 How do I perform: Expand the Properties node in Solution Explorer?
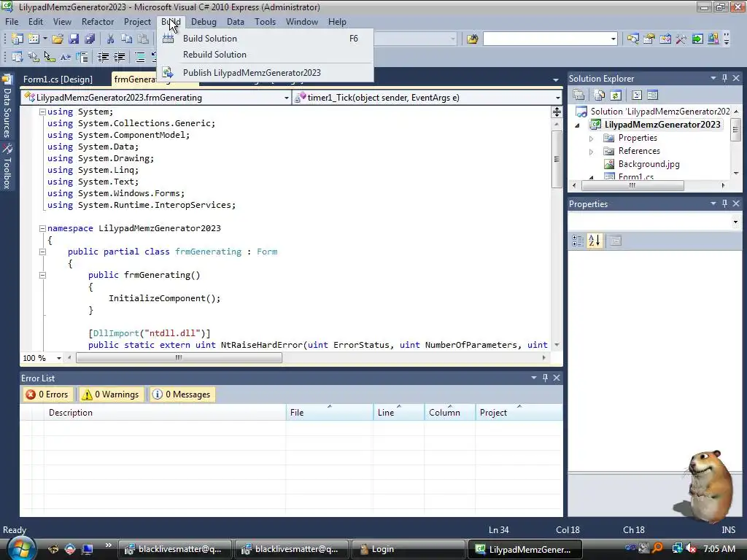(591, 139)
